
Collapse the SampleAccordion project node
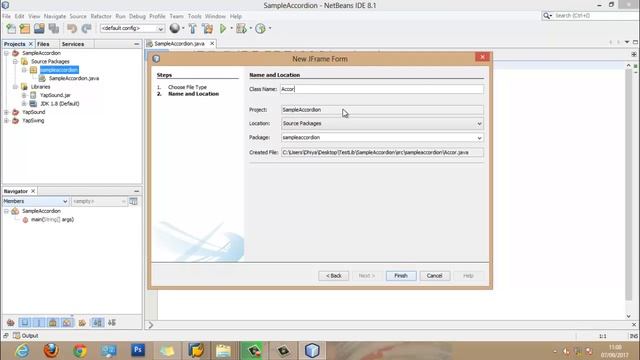pyautogui.click(x=7, y=53)
